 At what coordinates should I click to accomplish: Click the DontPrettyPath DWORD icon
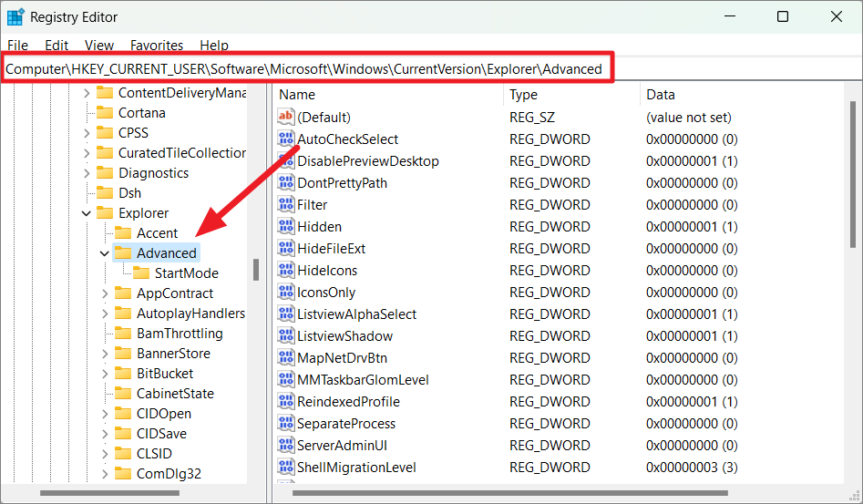[285, 182]
